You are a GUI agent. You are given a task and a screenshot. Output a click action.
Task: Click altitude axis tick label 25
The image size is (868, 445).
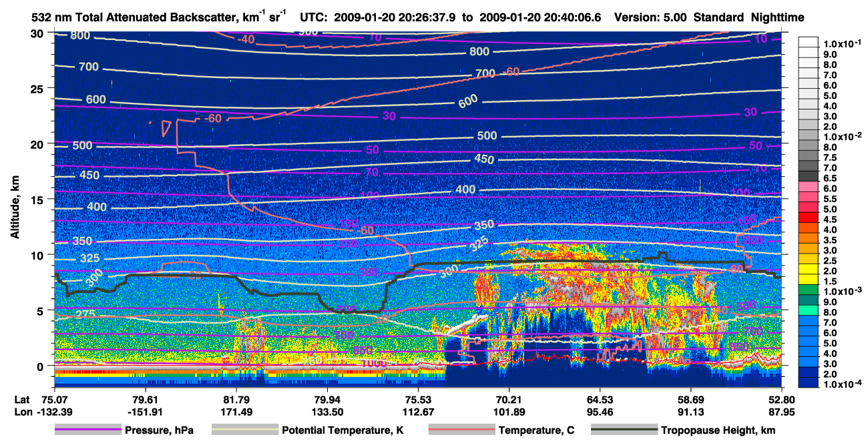tap(39, 88)
